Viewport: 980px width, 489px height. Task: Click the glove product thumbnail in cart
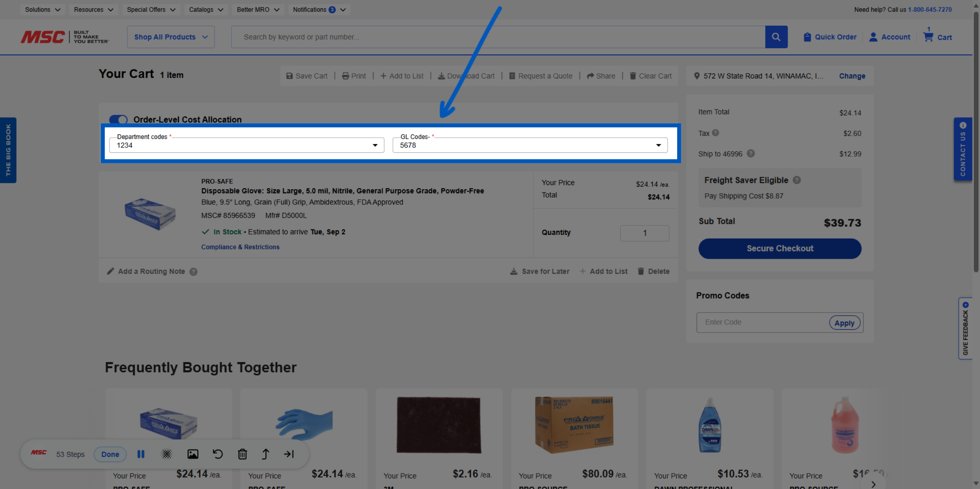click(x=150, y=214)
